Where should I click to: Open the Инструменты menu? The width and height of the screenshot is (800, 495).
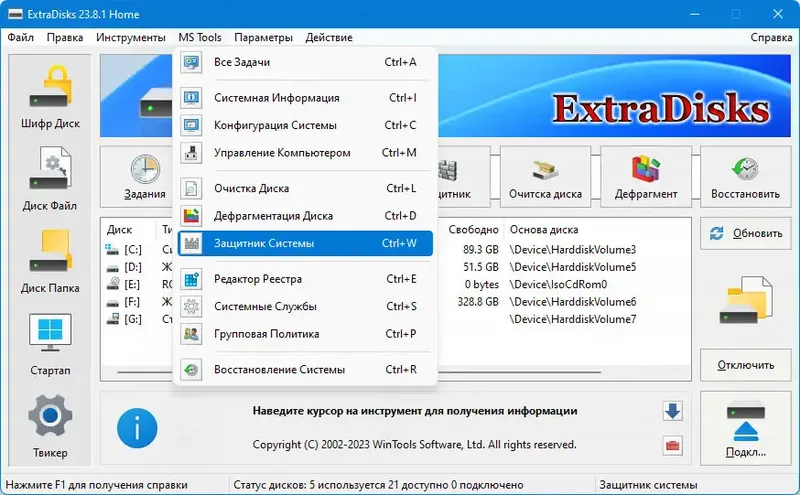tap(131, 37)
